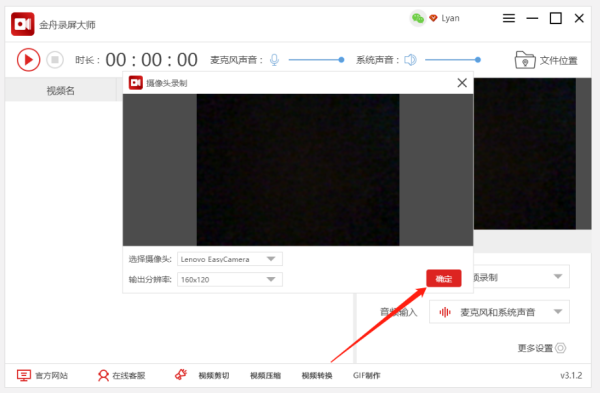600x393 pixels.
Task: Mute system sound via the speaker icon
Action: coord(410,60)
